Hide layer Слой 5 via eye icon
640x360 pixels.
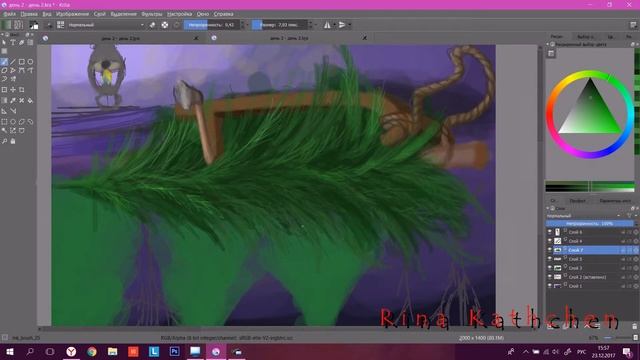coord(549,259)
